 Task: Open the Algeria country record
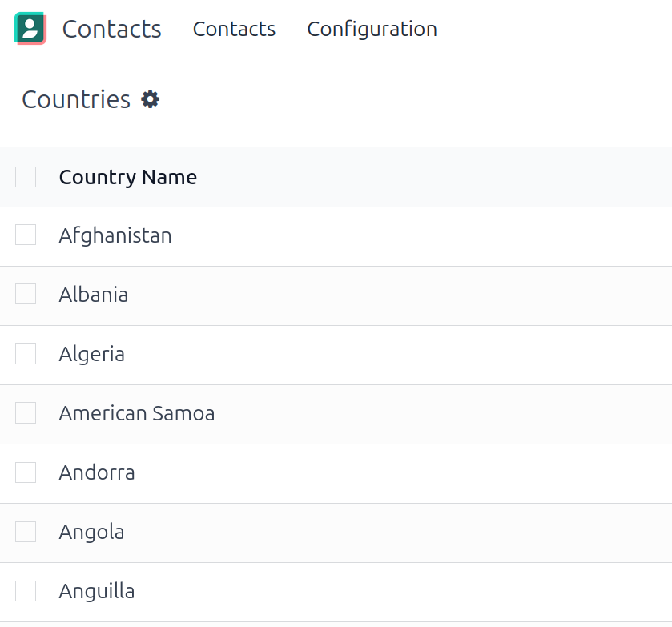point(92,354)
